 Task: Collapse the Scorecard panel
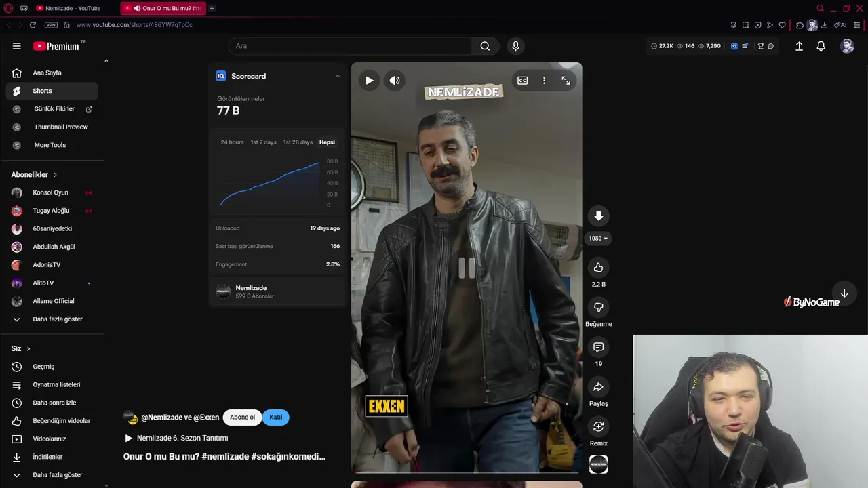338,76
